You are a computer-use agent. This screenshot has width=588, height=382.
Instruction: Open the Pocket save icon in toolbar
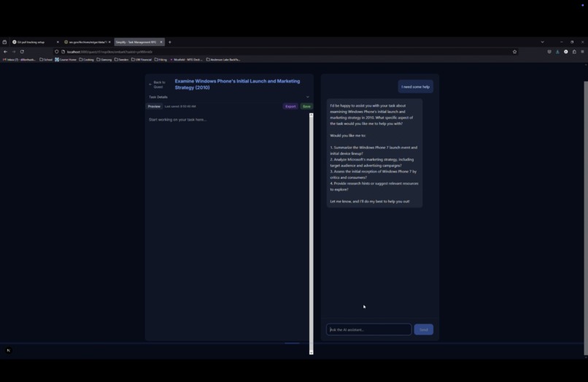549,52
